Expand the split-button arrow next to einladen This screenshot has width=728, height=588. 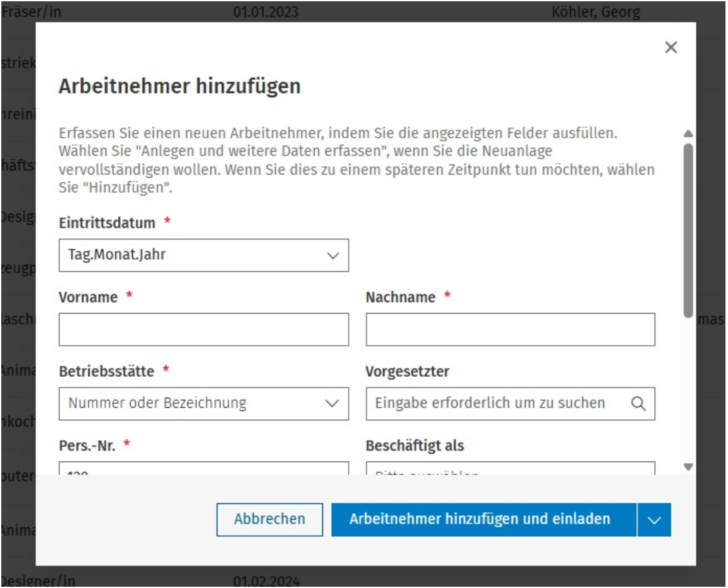[x=653, y=519]
